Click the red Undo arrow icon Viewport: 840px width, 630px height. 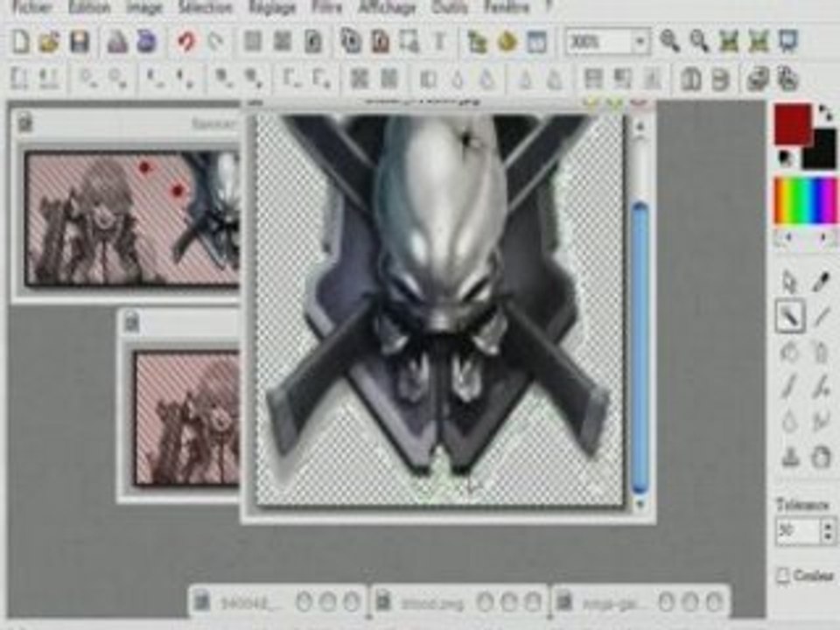[185, 42]
